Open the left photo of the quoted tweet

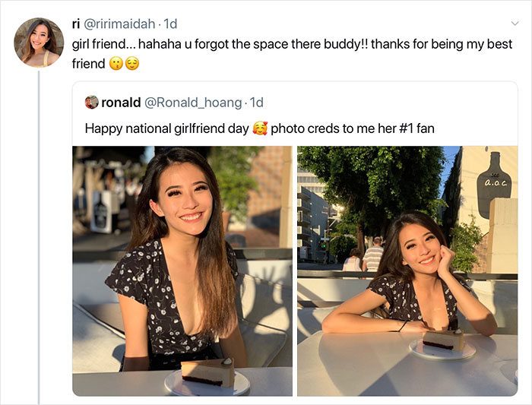182,270
